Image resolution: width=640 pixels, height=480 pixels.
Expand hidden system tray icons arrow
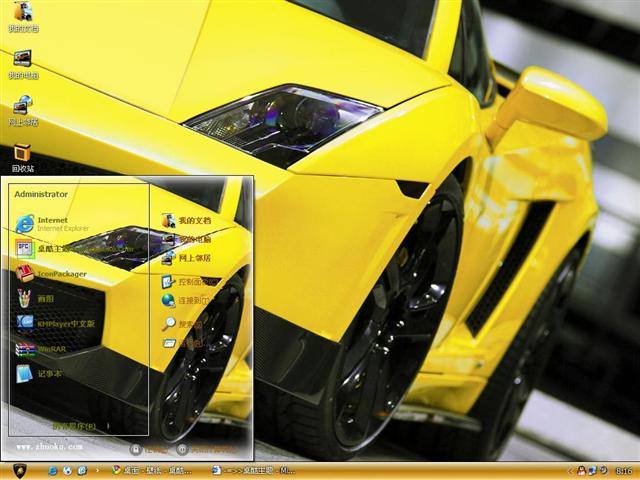coord(571,471)
